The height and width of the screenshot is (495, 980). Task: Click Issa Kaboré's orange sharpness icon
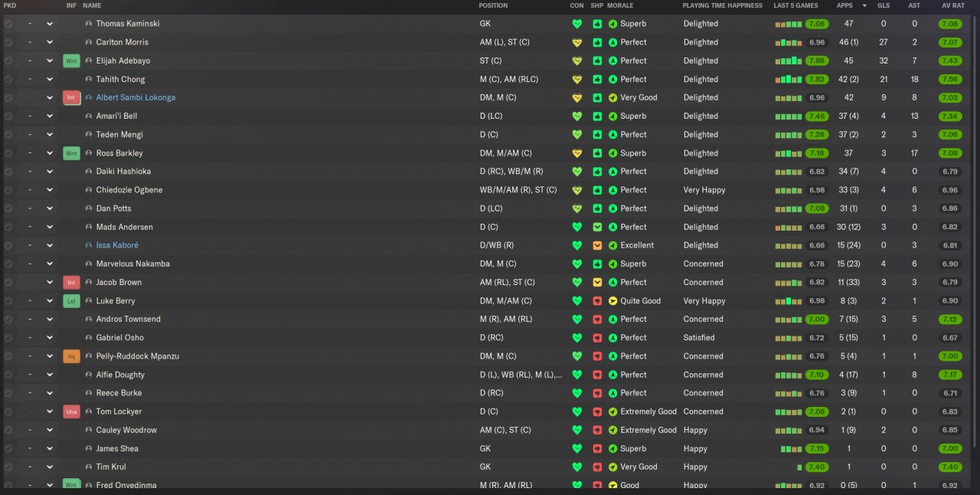click(x=597, y=245)
